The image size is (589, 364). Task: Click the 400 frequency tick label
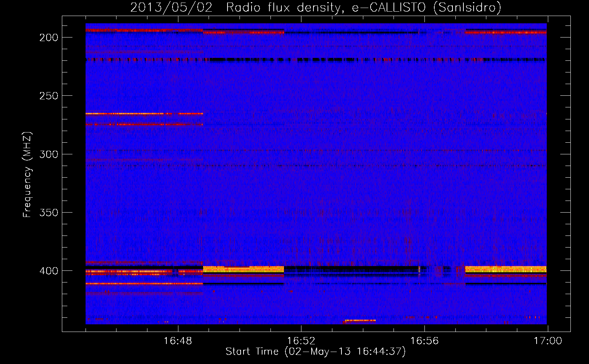coord(49,271)
